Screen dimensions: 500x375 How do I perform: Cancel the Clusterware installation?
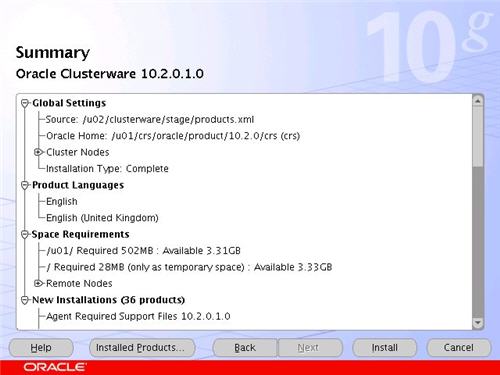[x=459, y=348]
